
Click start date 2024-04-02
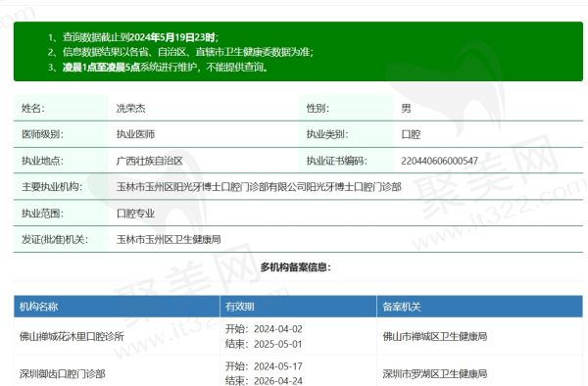(278, 329)
